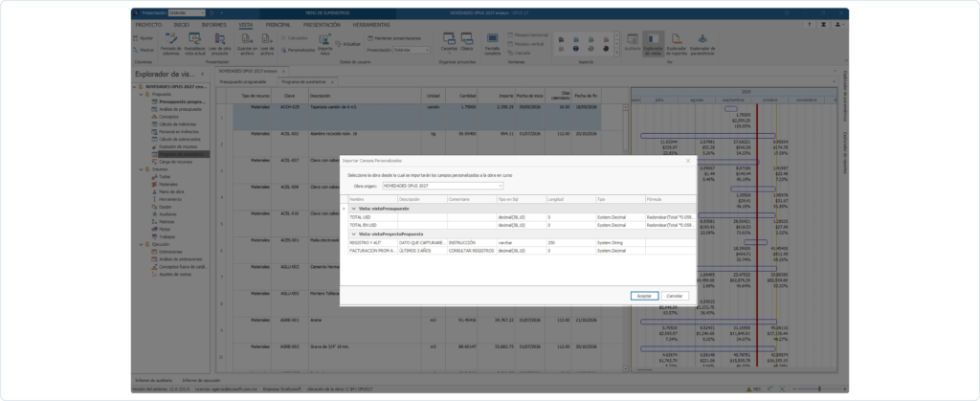Click the Formato de columnas icon

click(x=170, y=38)
